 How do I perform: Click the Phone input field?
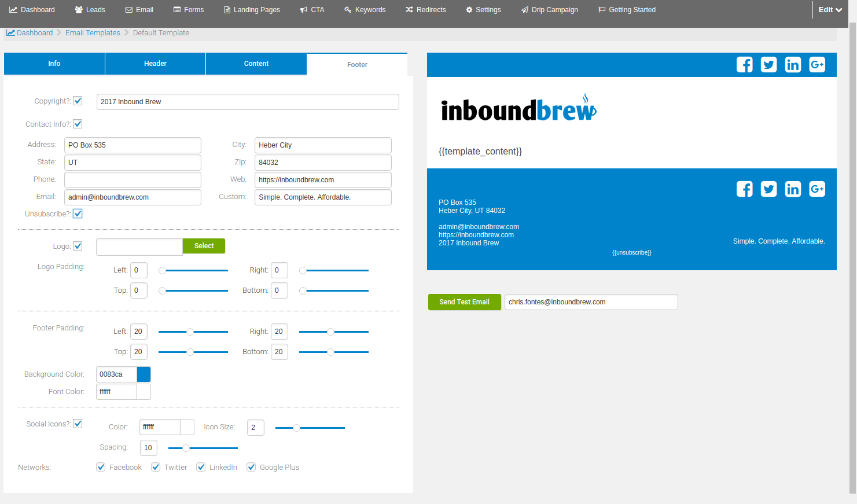pyautogui.click(x=133, y=180)
